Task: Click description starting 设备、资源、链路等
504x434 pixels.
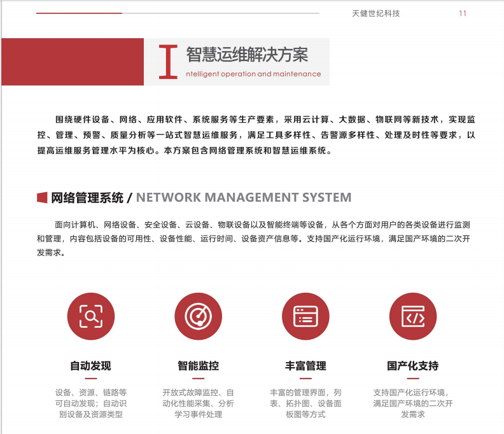Action: (91, 403)
